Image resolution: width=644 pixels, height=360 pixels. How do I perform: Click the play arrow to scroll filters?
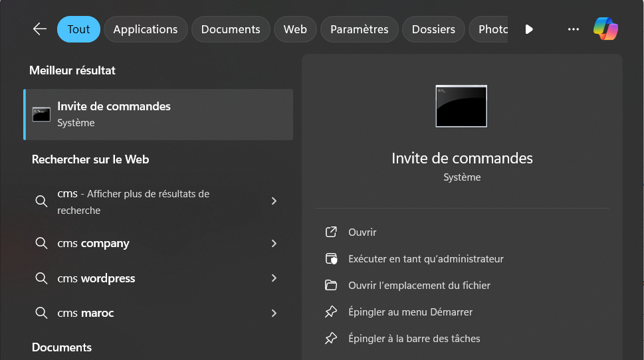(x=529, y=29)
